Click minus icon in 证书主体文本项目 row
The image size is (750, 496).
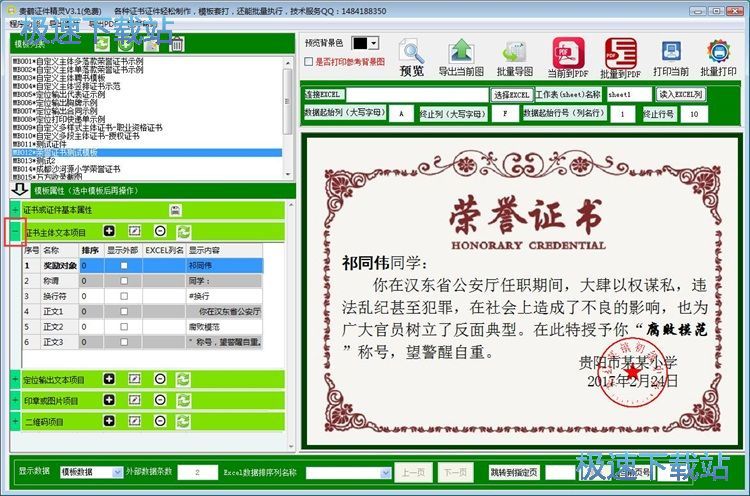(x=160, y=231)
